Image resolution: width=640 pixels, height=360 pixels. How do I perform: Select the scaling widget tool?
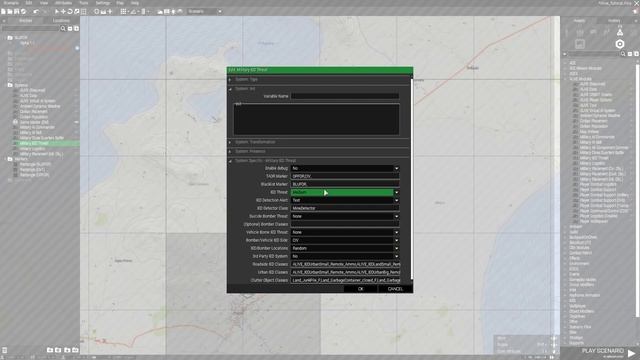coord(76,11)
